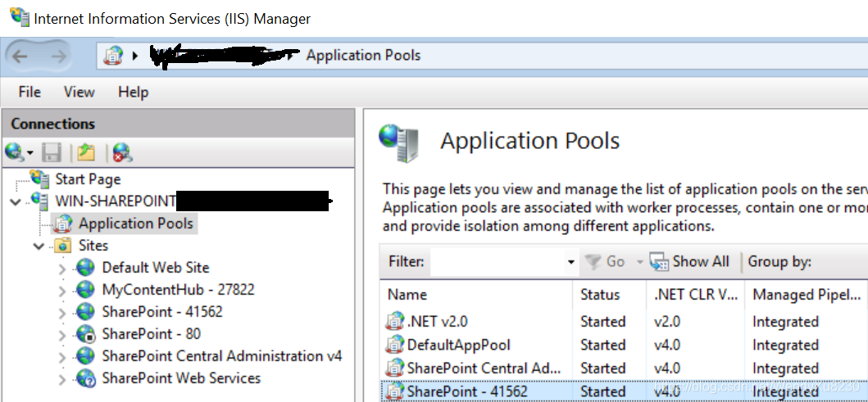
Task: Open the Help menu
Action: click(133, 92)
